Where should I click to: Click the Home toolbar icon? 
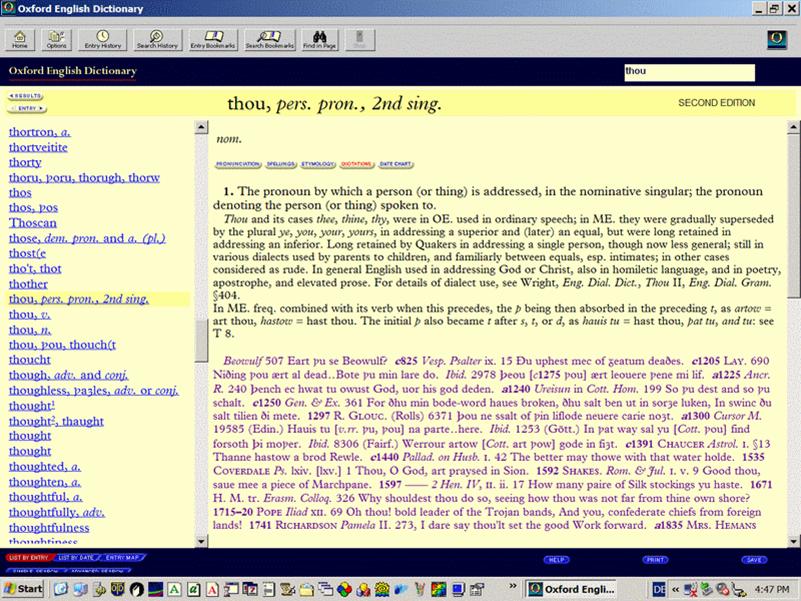coord(20,39)
